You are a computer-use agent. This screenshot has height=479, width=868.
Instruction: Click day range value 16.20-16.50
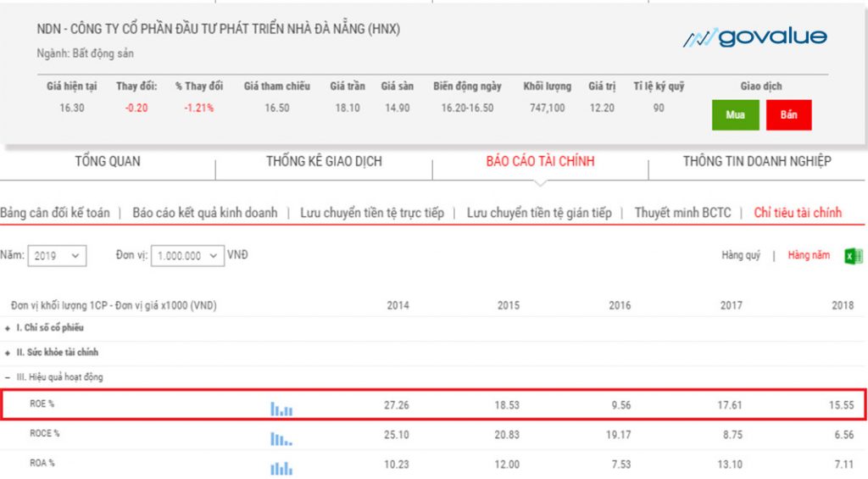pyautogui.click(x=467, y=108)
